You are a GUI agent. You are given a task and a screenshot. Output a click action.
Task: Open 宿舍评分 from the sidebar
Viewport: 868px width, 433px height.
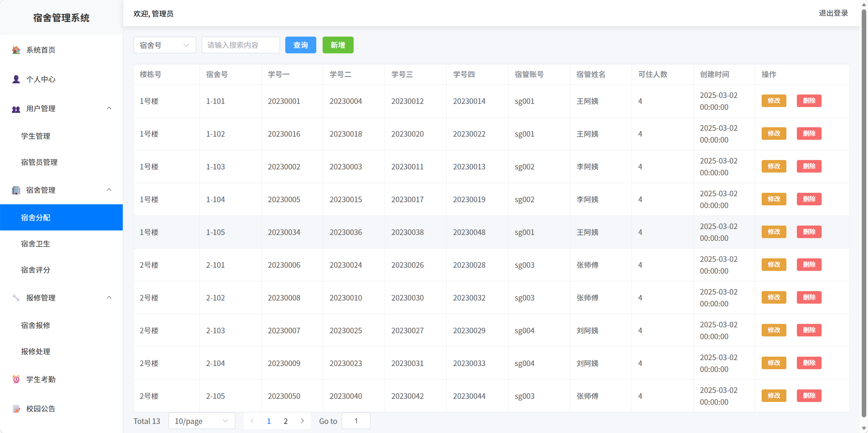click(36, 269)
